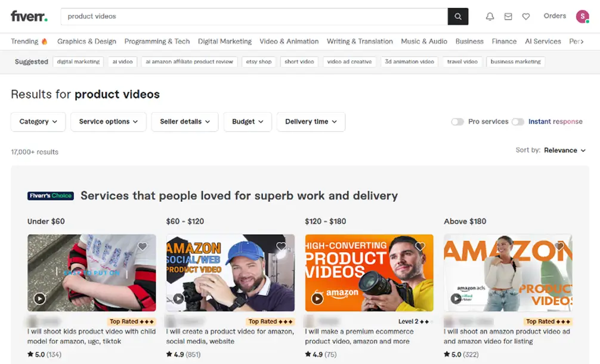Expand the Delivery time filter
The width and height of the screenshot is (600, 364).
pos(311,122)
